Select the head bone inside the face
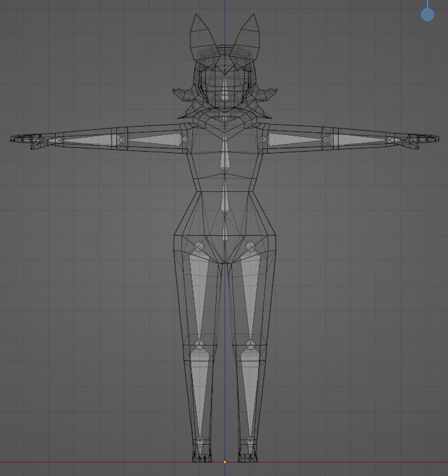This screenshot has width=448, height=476. 225,87
